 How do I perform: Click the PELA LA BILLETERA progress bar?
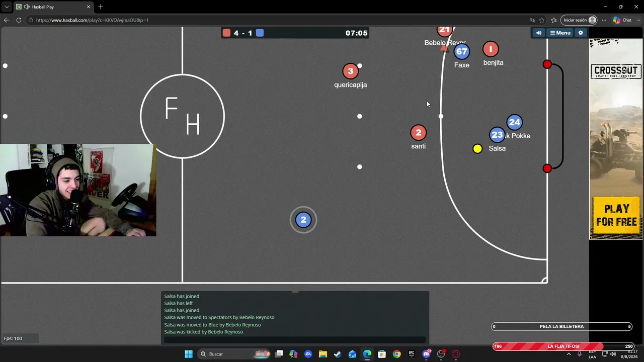click(x=561, y=326)
